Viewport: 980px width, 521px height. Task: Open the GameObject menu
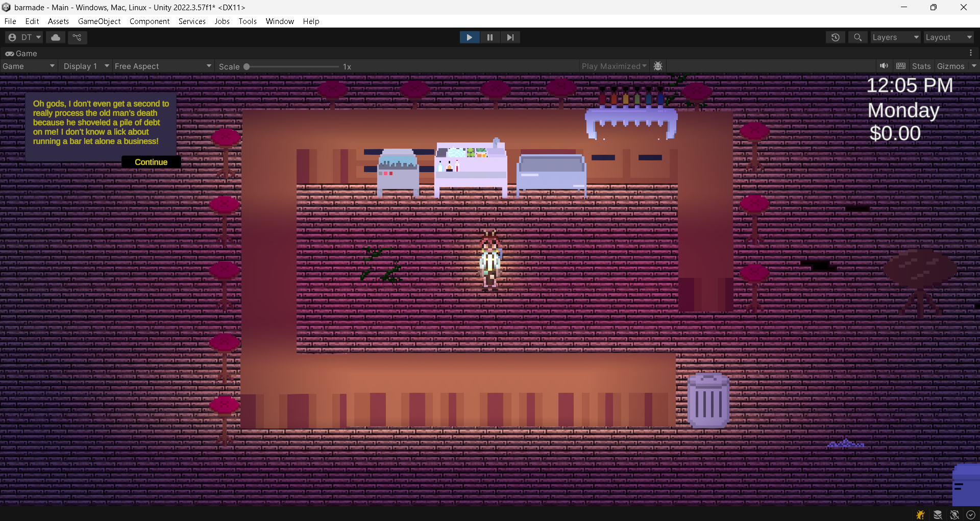click(100, 21)
